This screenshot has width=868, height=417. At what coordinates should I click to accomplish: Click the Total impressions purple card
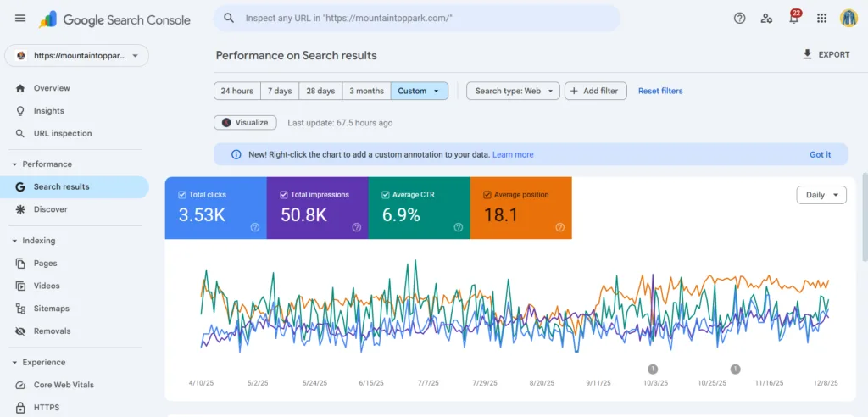(317, 208)
